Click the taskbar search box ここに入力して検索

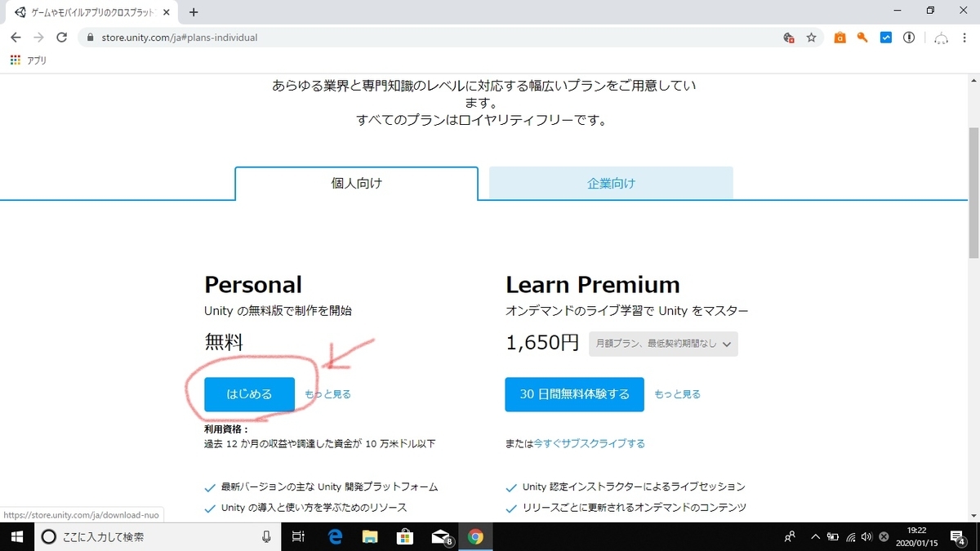pos(158,536)
